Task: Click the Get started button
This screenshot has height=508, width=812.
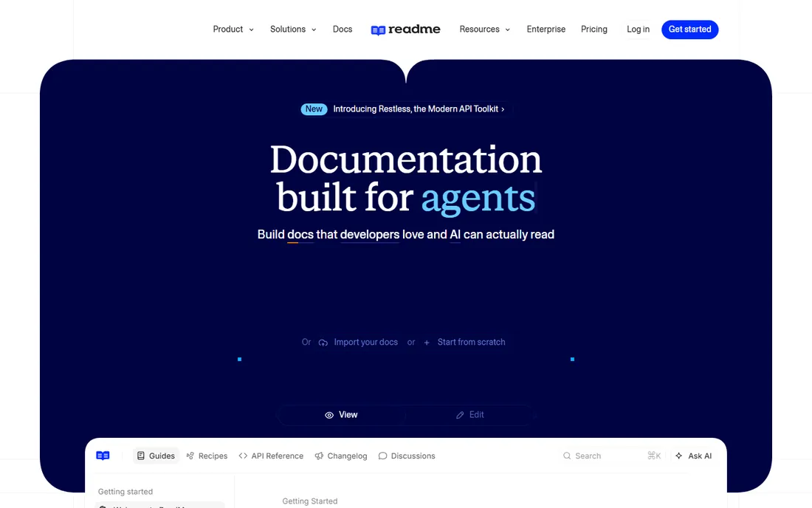Action: pyautogui.click(x=689, y=30)
